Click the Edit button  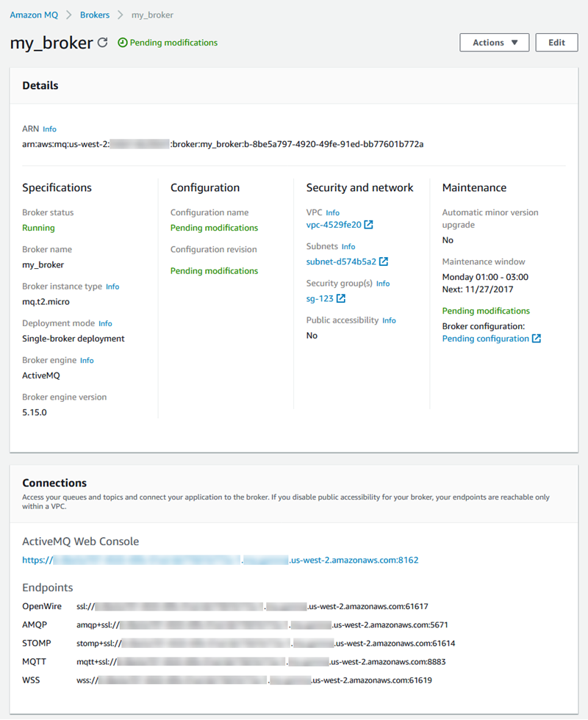click(556, 43)
